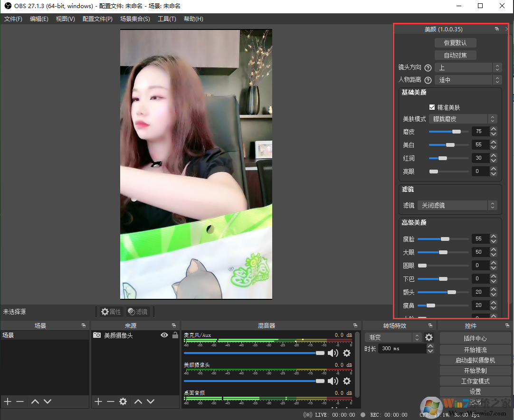This screenshot has width=514, height=420.
Task: Mute the 麦克风/Aux speaker icon
Action: (x=333, y=353)
